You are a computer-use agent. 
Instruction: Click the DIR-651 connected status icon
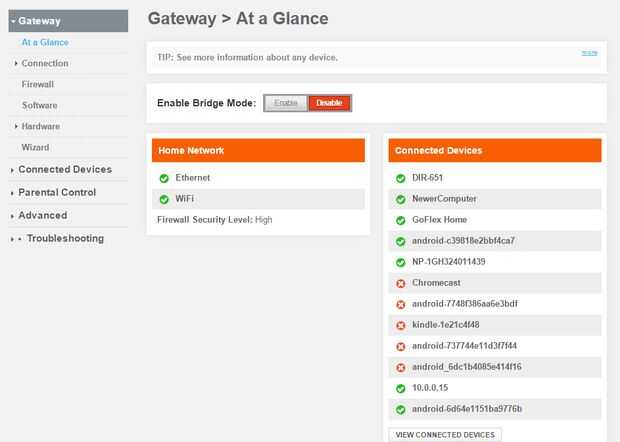[401, 178]
